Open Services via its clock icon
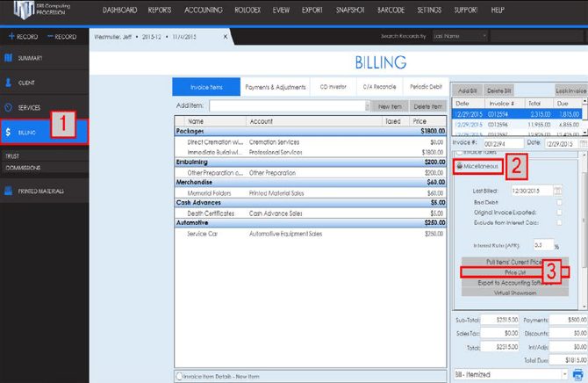 point(9,108)
